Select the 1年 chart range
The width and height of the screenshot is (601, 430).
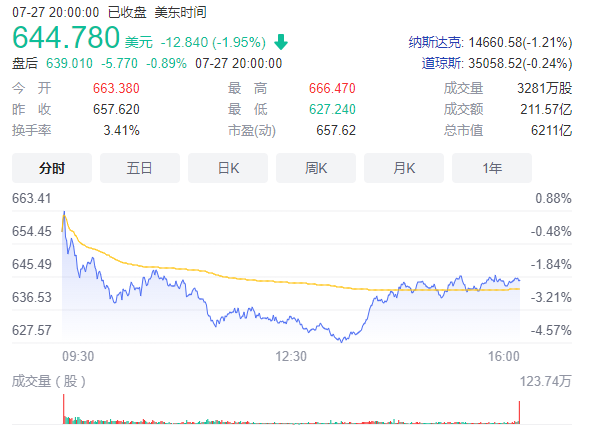491,169
